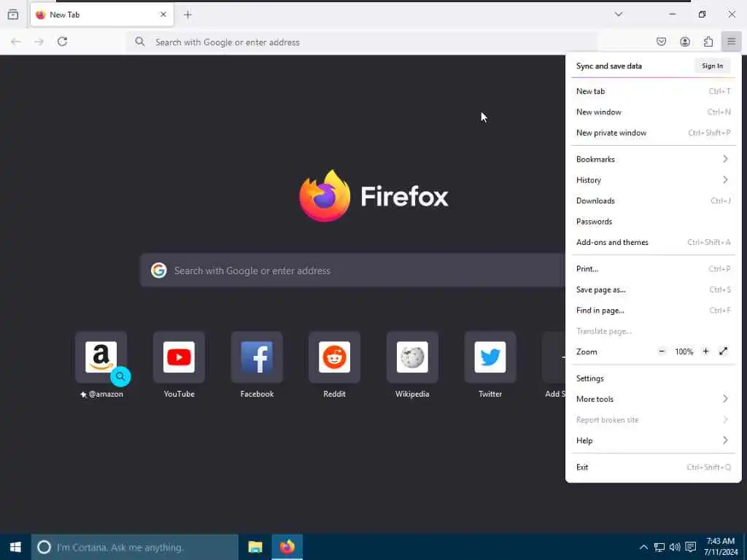This screenshot has width=747, height=560.
Task: Choose Save page as
Action: coord(653,289)
